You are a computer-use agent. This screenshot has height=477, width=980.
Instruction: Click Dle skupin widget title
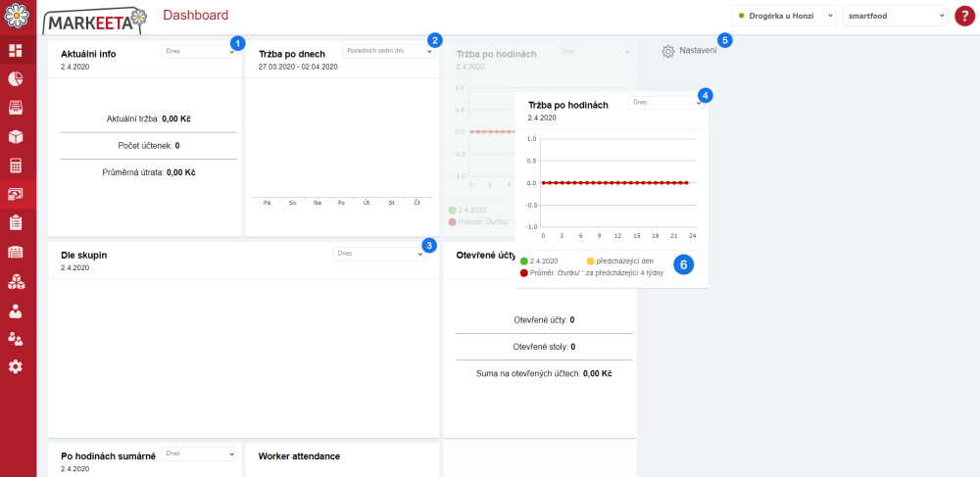pyautogui.click(x=83, y=256)
